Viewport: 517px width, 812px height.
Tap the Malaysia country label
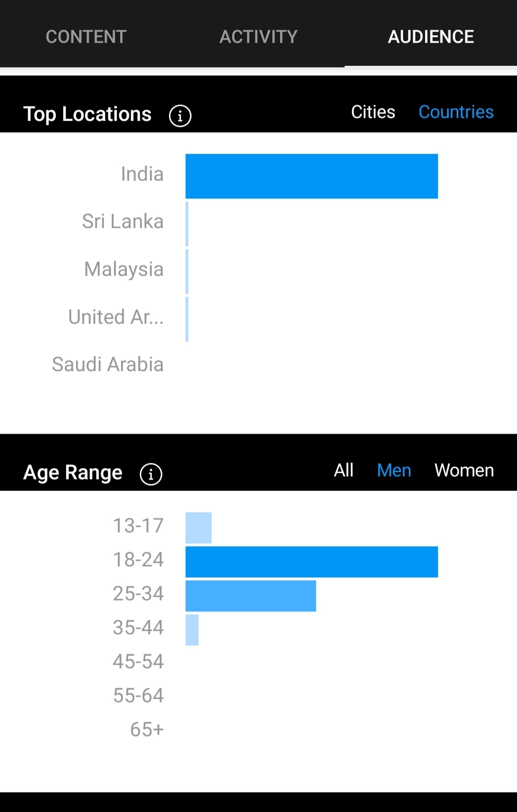pyautogui.click(x=124, y=269)
